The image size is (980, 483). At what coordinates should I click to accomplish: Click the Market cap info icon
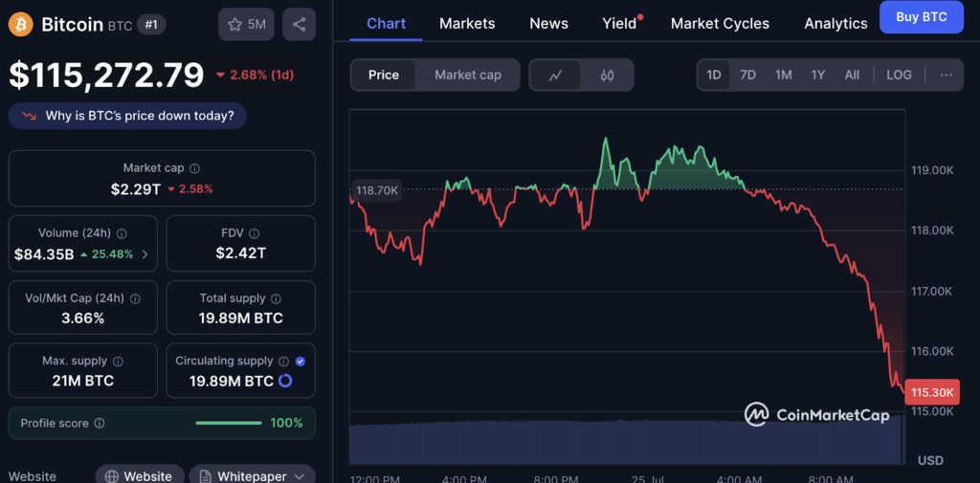(x=195, y=168)
